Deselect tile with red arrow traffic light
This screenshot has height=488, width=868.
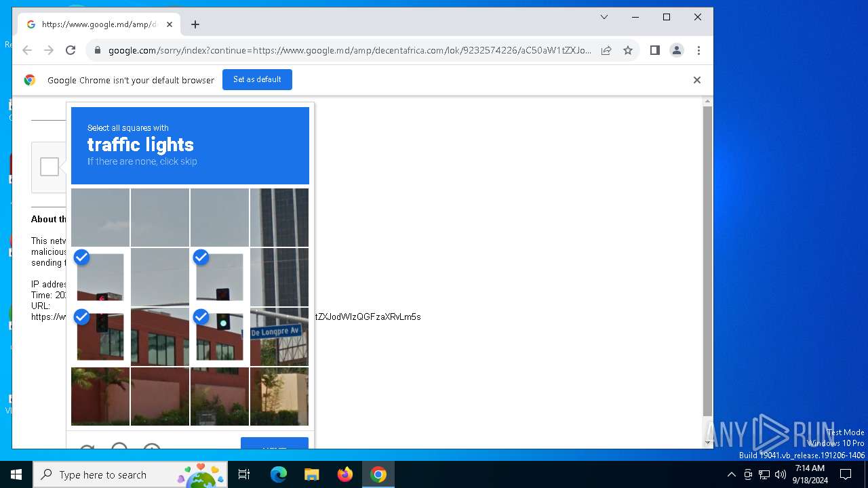[x=100, y=277]
